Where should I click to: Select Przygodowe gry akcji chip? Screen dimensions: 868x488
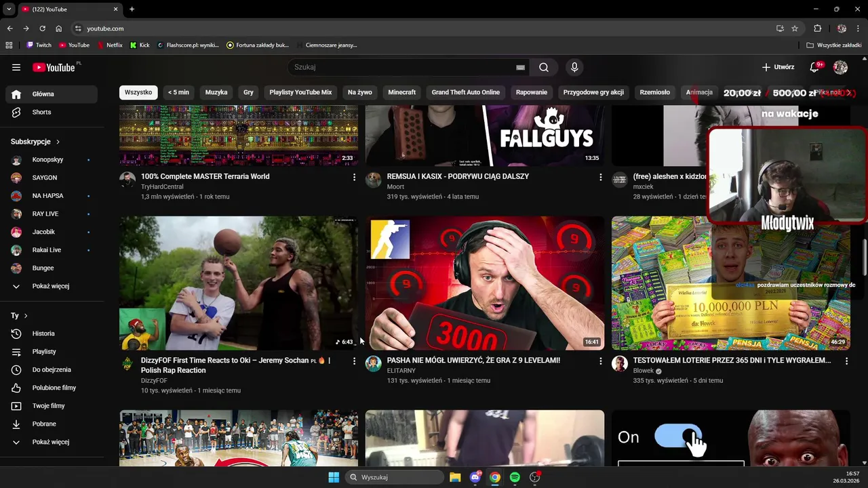pyautogui.click(x=593, y=92)
